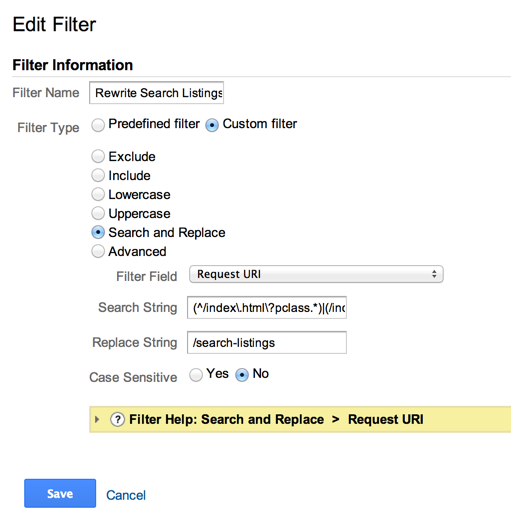This screenshot has width=511, height=517.
Task: Click the Request URI help text
Action: [x=386, y=419]
